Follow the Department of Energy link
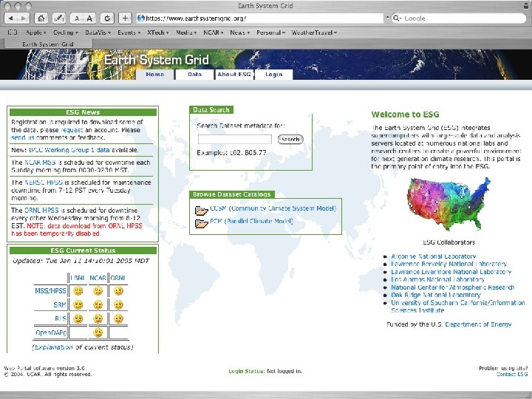 478,324
